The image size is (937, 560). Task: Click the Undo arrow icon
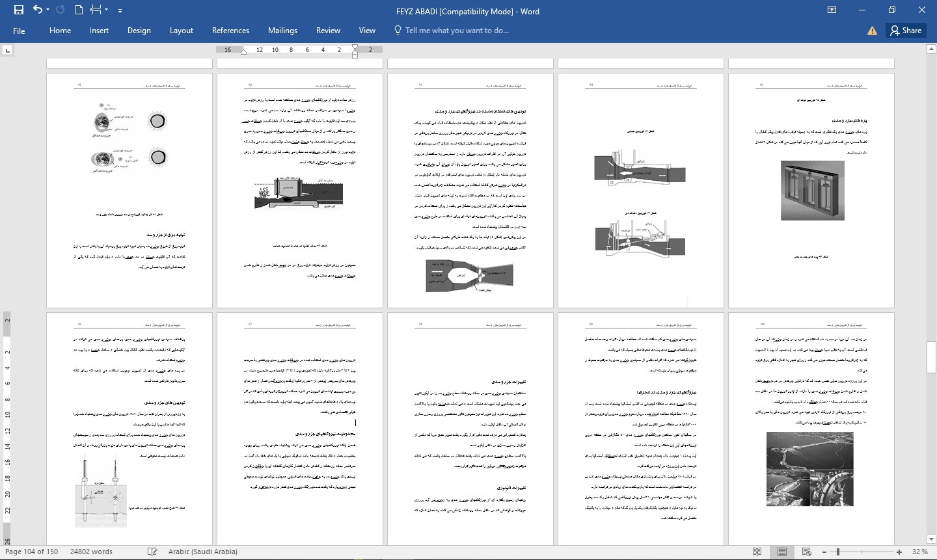[37, 10]
